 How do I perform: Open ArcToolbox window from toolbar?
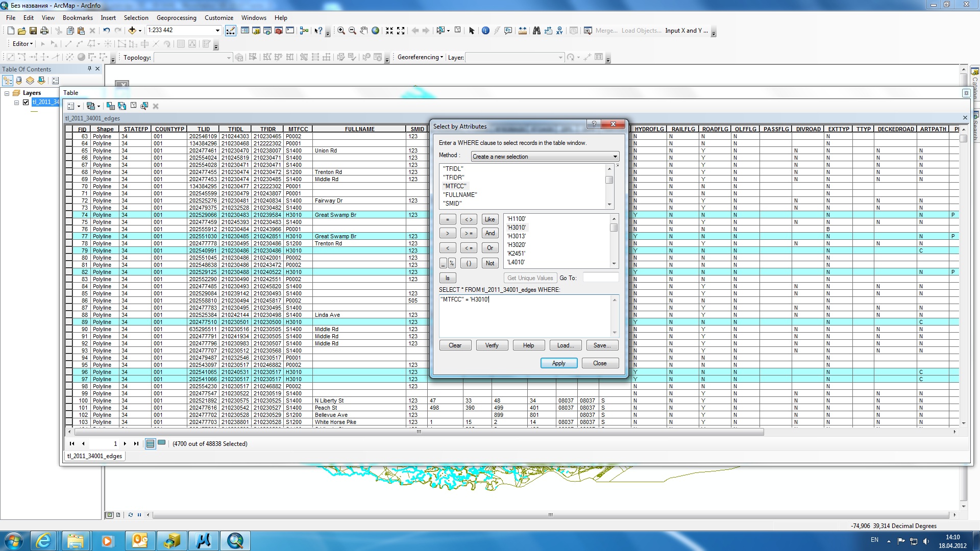coord(279,31)
